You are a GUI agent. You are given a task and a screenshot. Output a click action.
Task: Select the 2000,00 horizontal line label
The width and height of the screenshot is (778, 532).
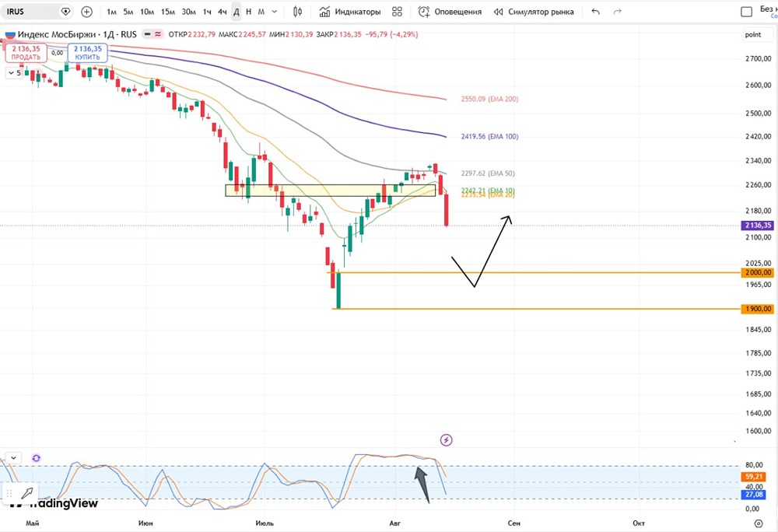coord(758,273)
